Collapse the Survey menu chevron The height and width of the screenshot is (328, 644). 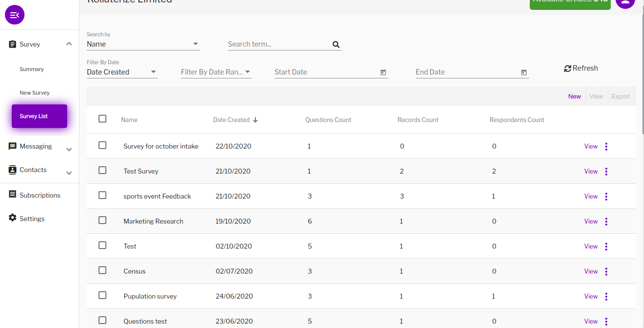tap(69, 44)
